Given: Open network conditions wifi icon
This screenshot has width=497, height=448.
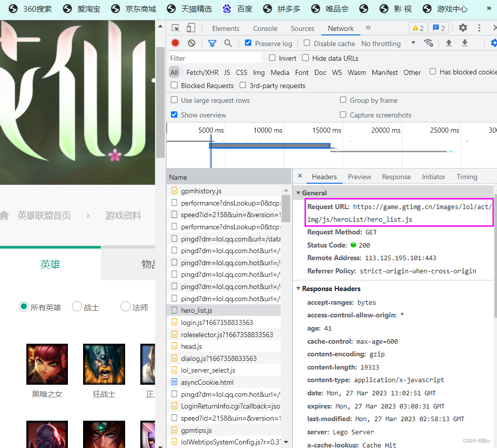Looking at the screenshot, I should (x=429, y=43).
